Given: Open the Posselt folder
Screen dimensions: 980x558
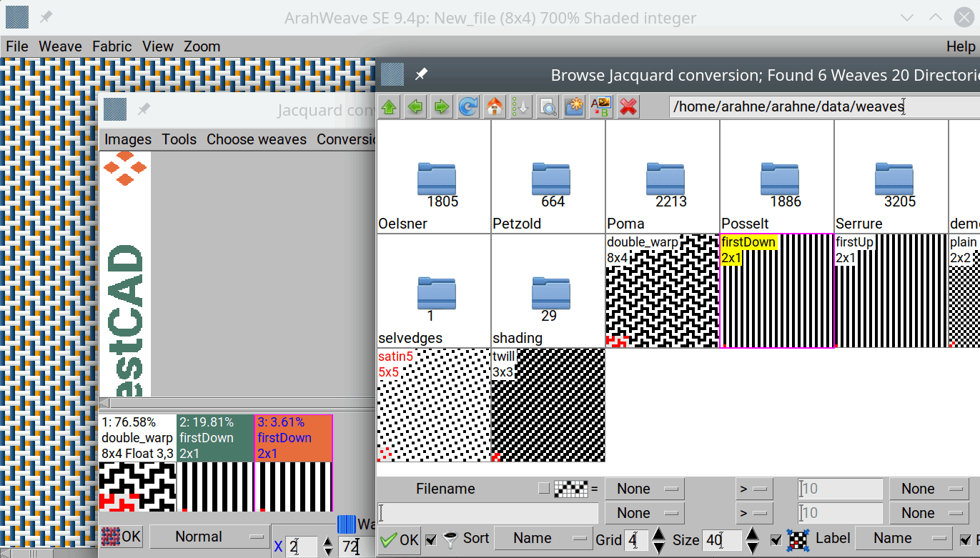Looking at the screenshot, I should (x=777, y=176).
